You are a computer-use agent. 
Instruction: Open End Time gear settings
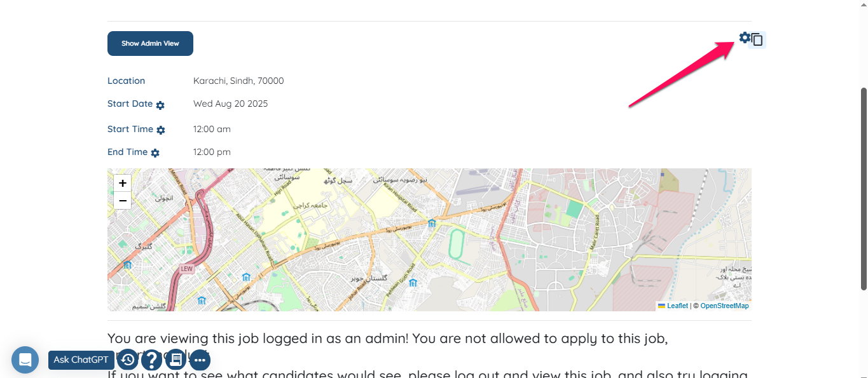155,153
